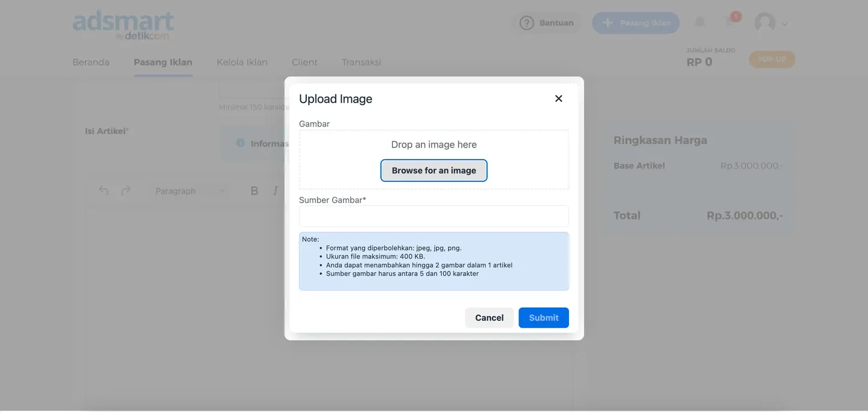
Task: Click the undo arrow in editor toolbar
Action: pyautogui.click(x=104, y=190)
